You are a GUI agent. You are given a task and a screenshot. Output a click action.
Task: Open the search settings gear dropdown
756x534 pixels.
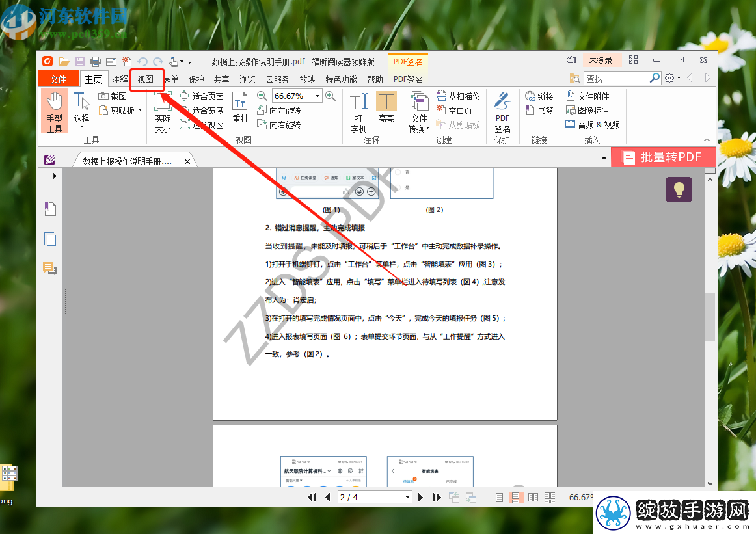[672, 78]
